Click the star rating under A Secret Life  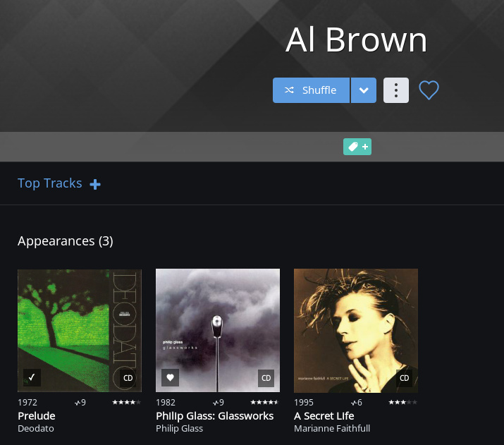tap(403, 402)
